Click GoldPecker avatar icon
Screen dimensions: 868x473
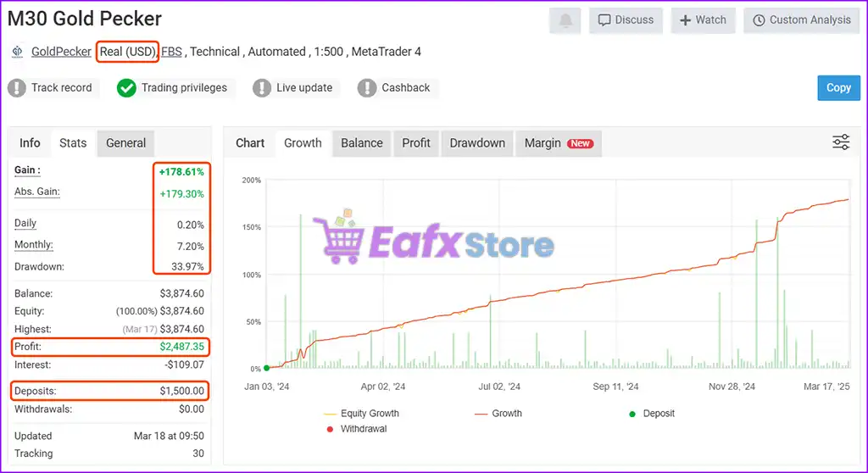tap(18, 52)
